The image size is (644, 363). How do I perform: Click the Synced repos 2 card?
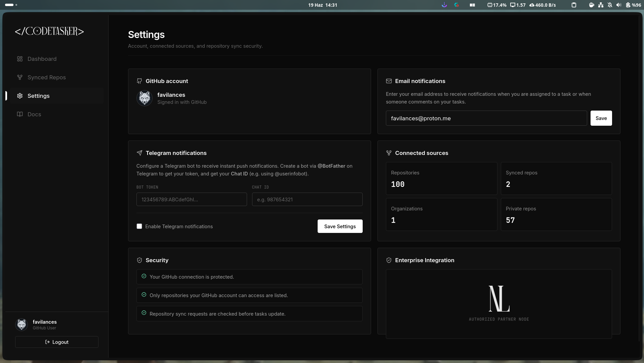556,178
